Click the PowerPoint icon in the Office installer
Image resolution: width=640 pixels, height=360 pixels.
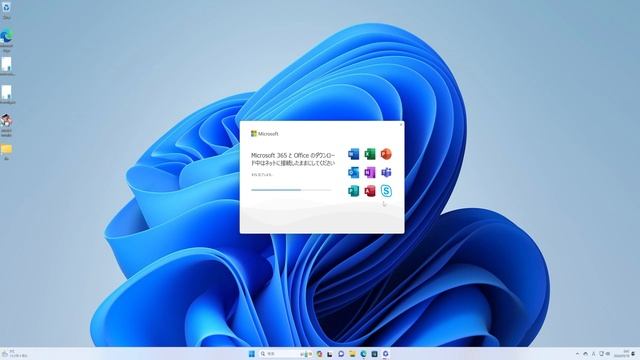point(386,154)
